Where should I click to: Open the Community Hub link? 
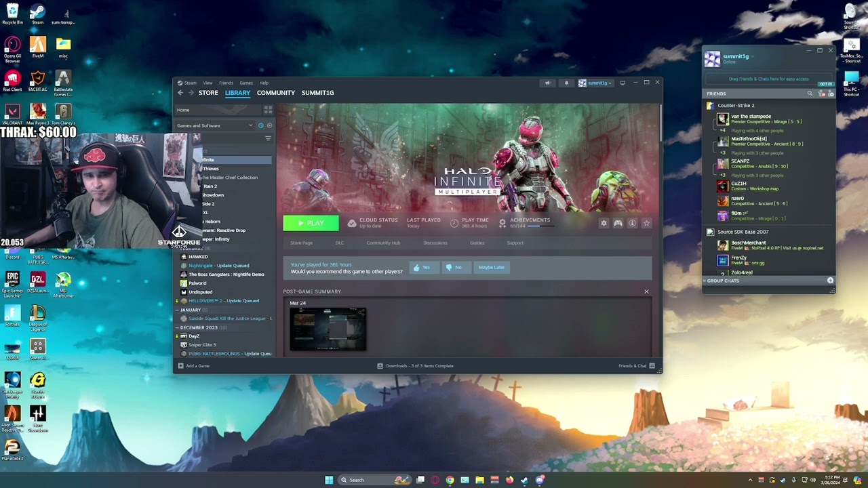(383, 243)
